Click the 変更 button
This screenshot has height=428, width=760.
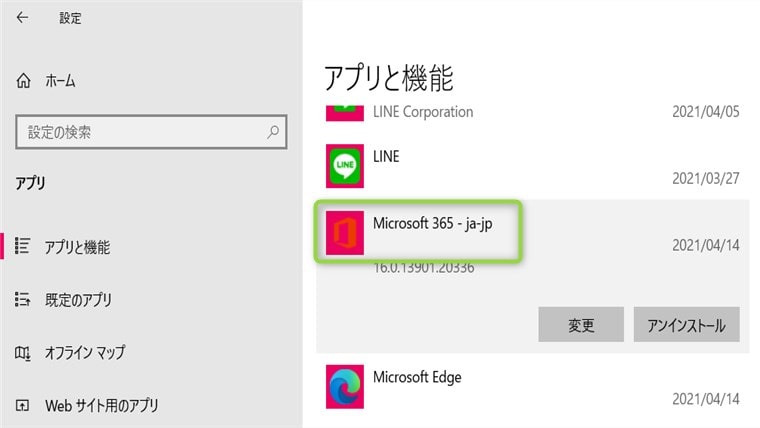[581, 324]
